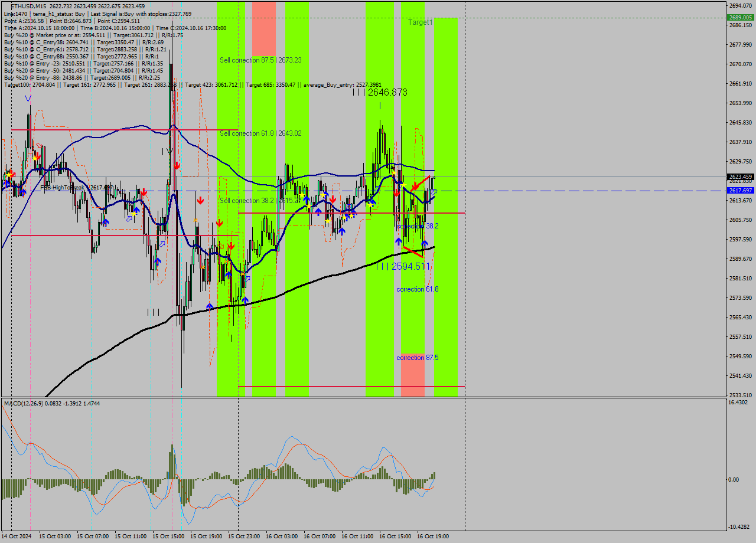Click the 'Time A:2024.10.15 18:00:00' line
Viewport: 756px width, 543px height.
coord(115,28)
